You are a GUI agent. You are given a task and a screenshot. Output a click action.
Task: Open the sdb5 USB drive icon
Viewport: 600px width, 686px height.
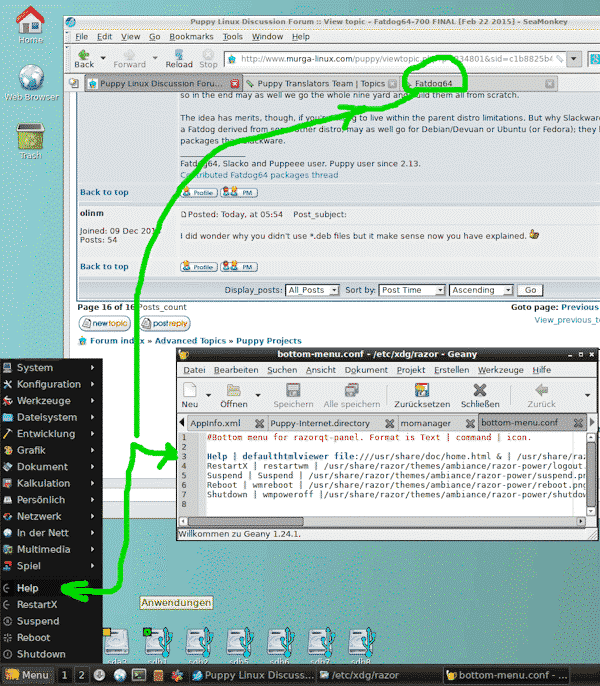pos(239,645)
